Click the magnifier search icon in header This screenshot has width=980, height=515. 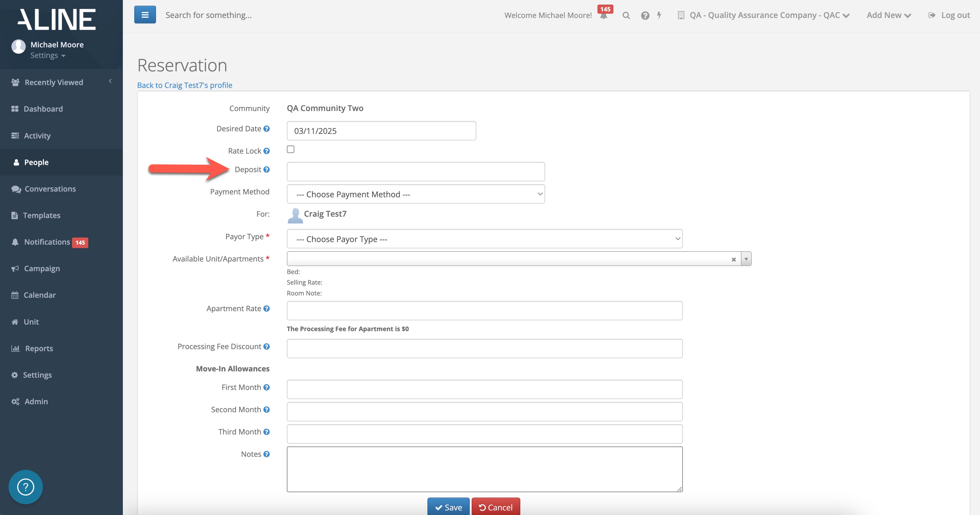pos(626,16)
